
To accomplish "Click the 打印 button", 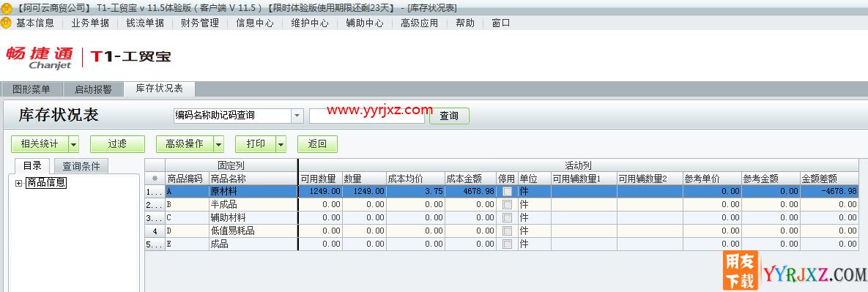I will coord(255,144).
